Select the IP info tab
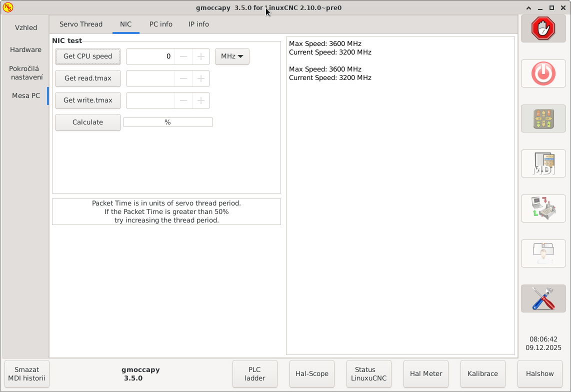571x392 pixels. click(x=198, y=24)
